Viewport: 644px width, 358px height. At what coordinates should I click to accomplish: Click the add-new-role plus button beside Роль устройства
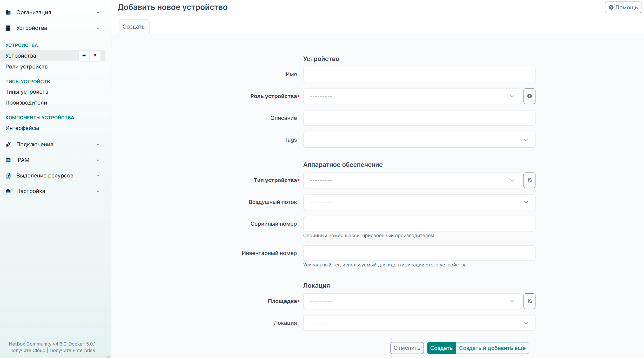point(529,96)
